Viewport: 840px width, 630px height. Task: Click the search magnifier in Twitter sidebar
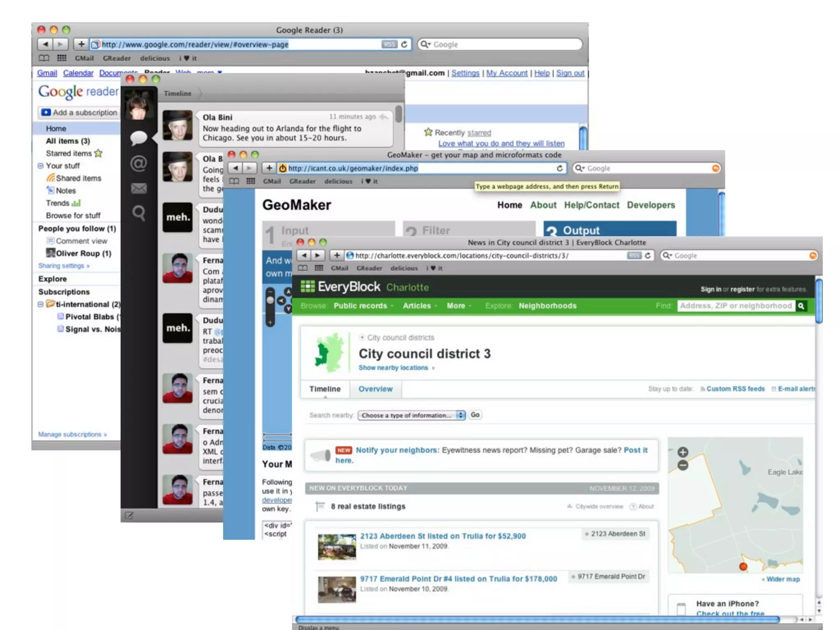139,213
